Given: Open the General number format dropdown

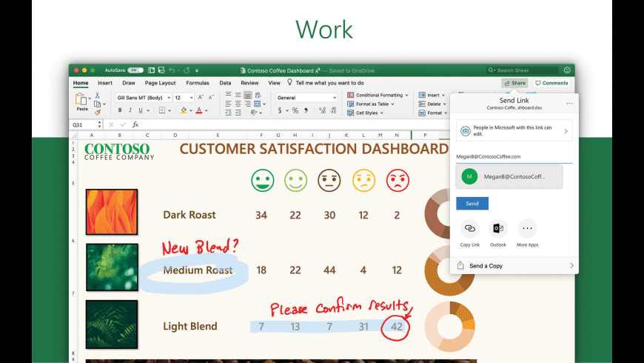Looking at the screenshot, I should [306, 98].
